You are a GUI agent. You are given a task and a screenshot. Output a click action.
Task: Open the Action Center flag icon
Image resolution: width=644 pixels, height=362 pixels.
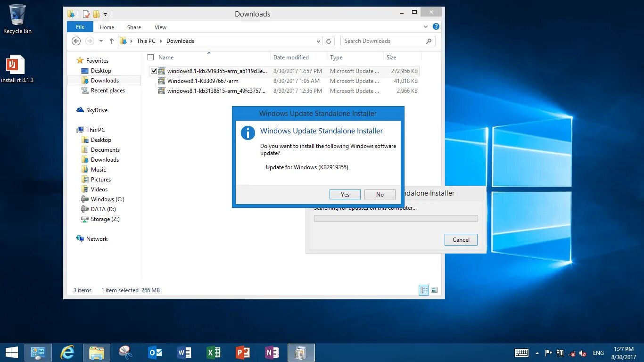(549, 353)
